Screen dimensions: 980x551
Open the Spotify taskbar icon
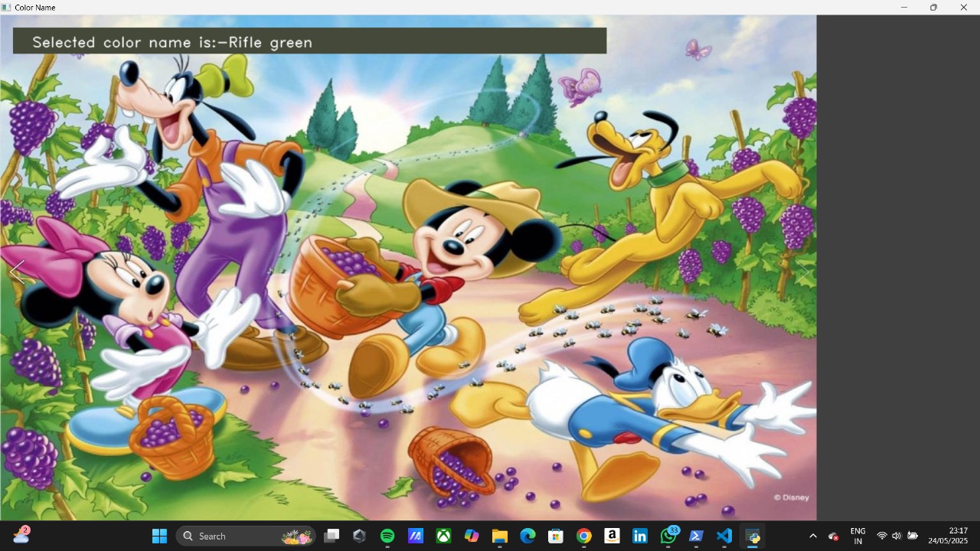pyautogui.click(x=387, y=536)
